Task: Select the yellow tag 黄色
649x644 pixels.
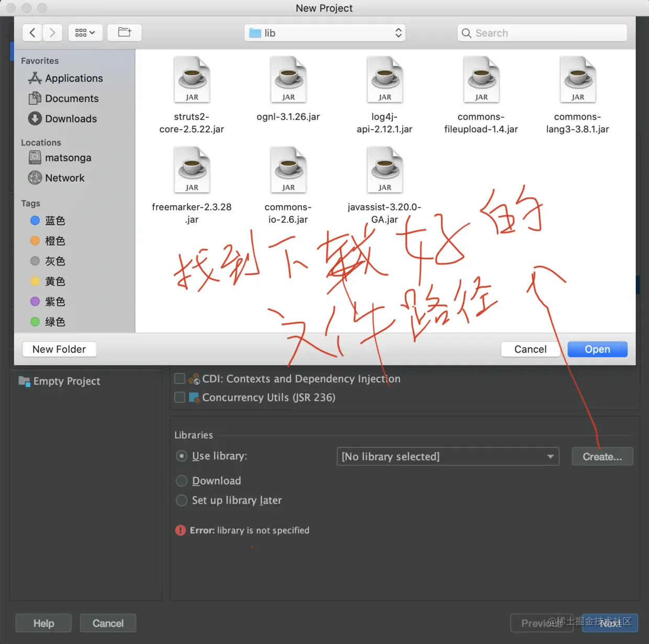Action: coord(48,281)
